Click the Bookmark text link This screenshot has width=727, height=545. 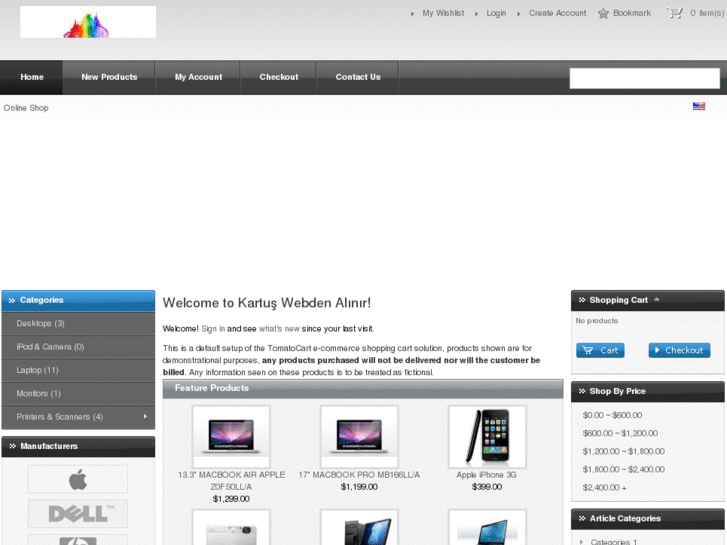[631, 13]
